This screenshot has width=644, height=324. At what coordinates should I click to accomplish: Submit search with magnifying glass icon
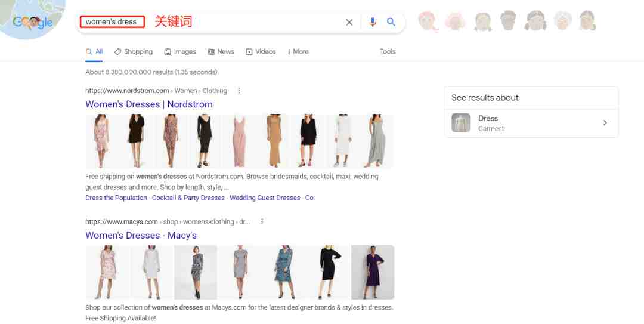(x=391, y=22)
